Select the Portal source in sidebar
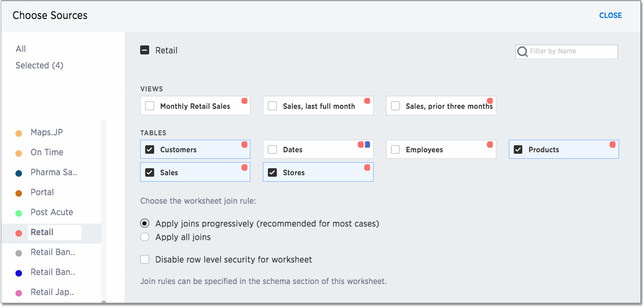Viewport: 644px width, 307px height. click(42, 192)
